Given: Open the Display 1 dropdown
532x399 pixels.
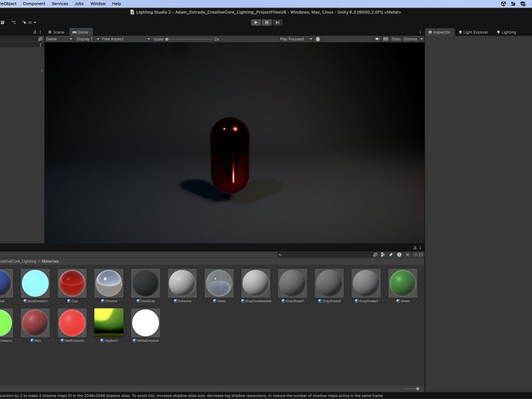Looking at the screenshot, I should coord(86,39).
